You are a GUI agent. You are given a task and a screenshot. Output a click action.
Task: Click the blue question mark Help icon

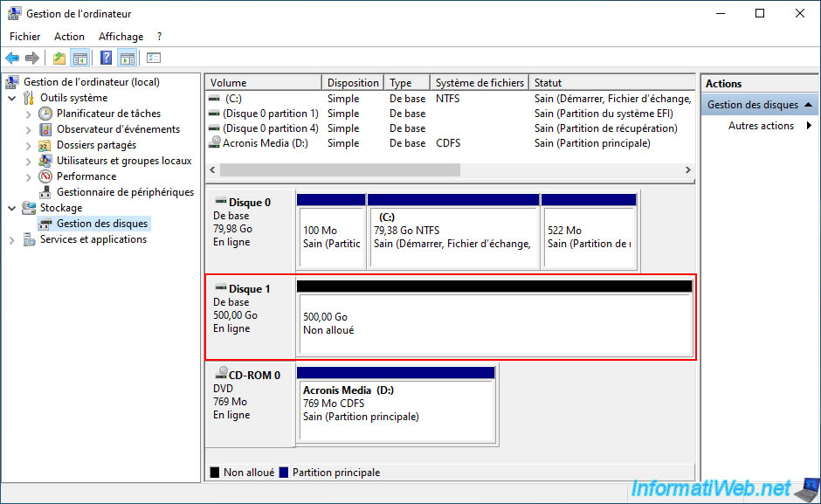click(x=106, y=59)
